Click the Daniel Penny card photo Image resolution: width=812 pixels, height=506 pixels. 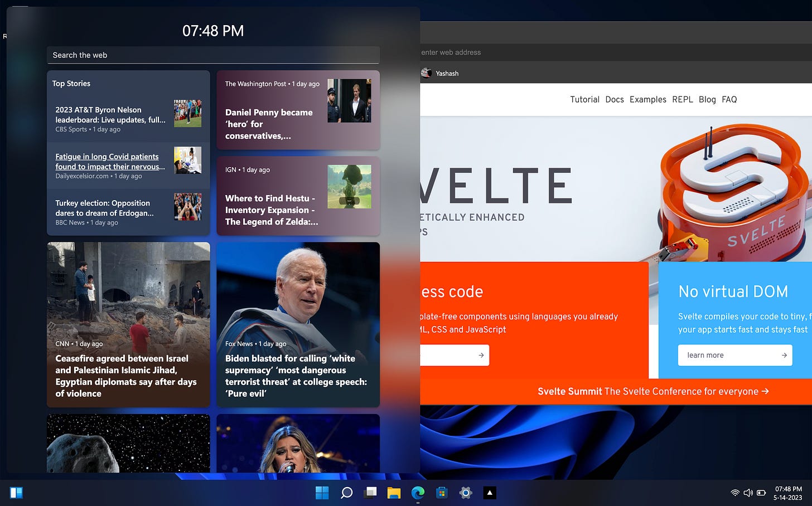pyautogui.click(x=349, y=100)
